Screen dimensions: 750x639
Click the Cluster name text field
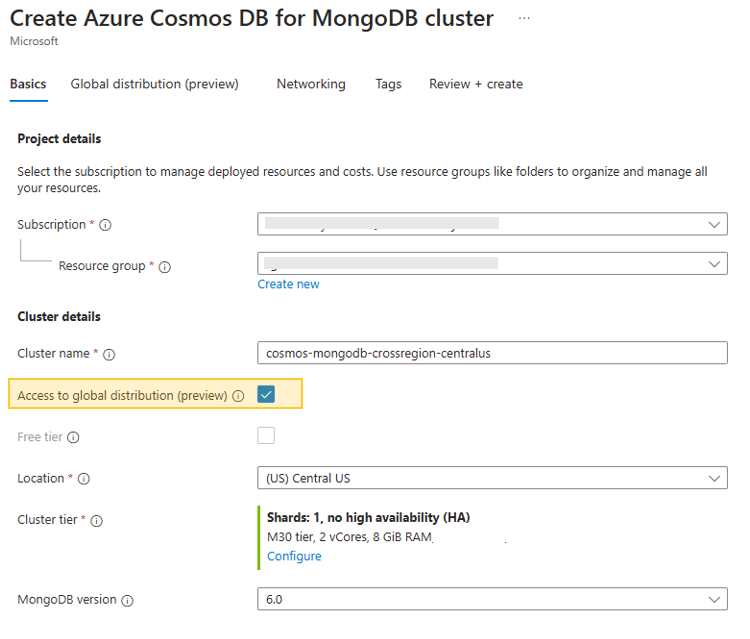pos(492,353)
